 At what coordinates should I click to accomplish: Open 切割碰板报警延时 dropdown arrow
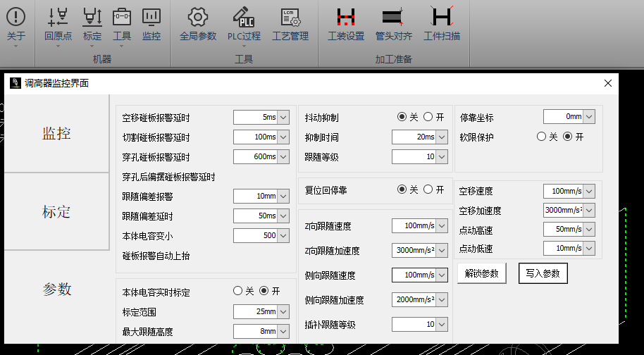283,137
